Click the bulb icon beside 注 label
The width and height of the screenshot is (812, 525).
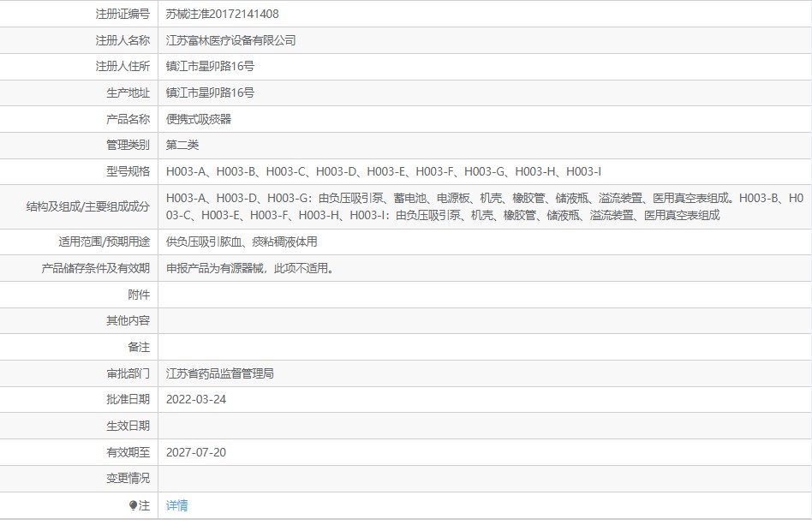click(133, 505)
